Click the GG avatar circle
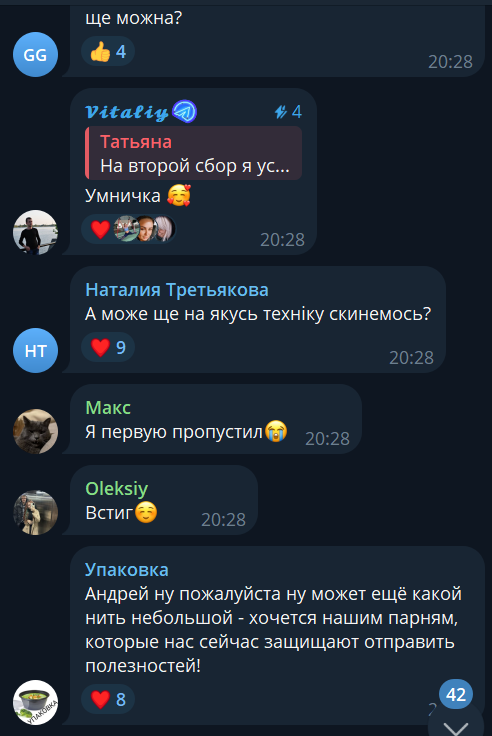 [x=35, y=54]
